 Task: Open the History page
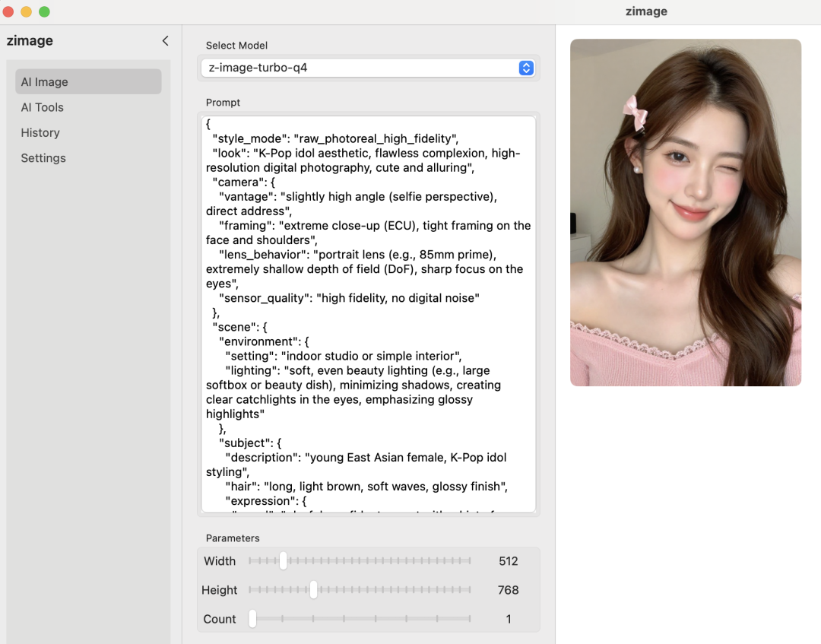[40, 132]
